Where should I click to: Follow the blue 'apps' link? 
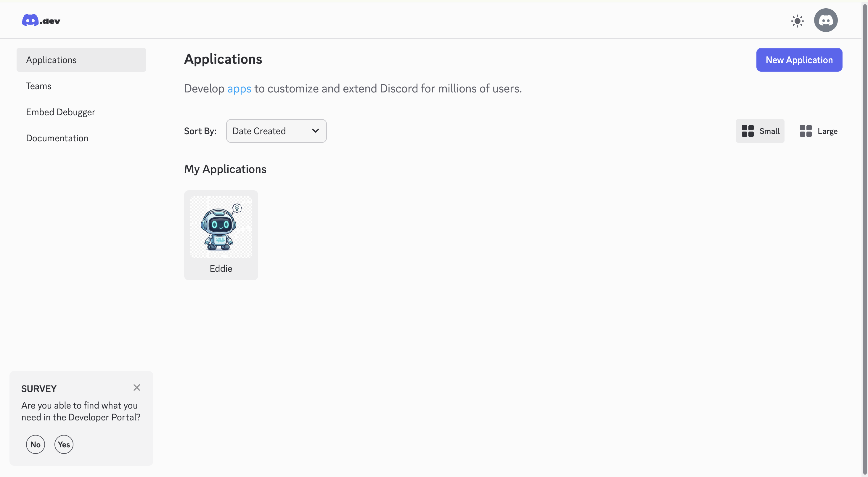(x=239, y=88)
